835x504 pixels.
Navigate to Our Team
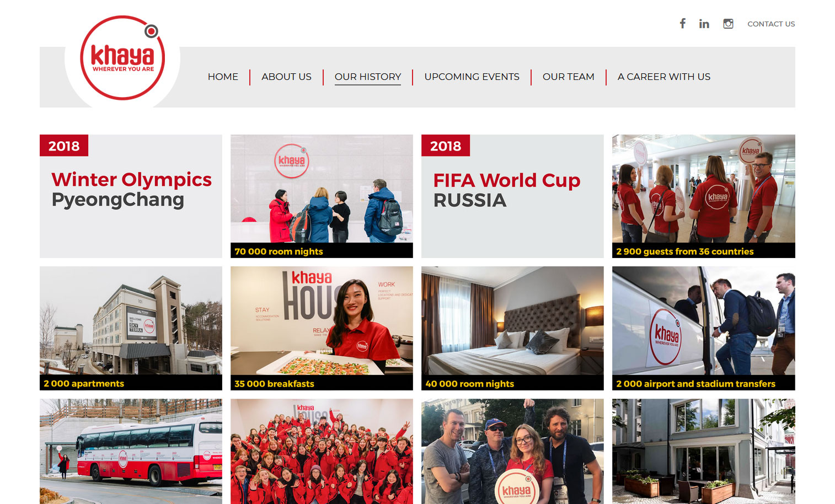(568, 77)
